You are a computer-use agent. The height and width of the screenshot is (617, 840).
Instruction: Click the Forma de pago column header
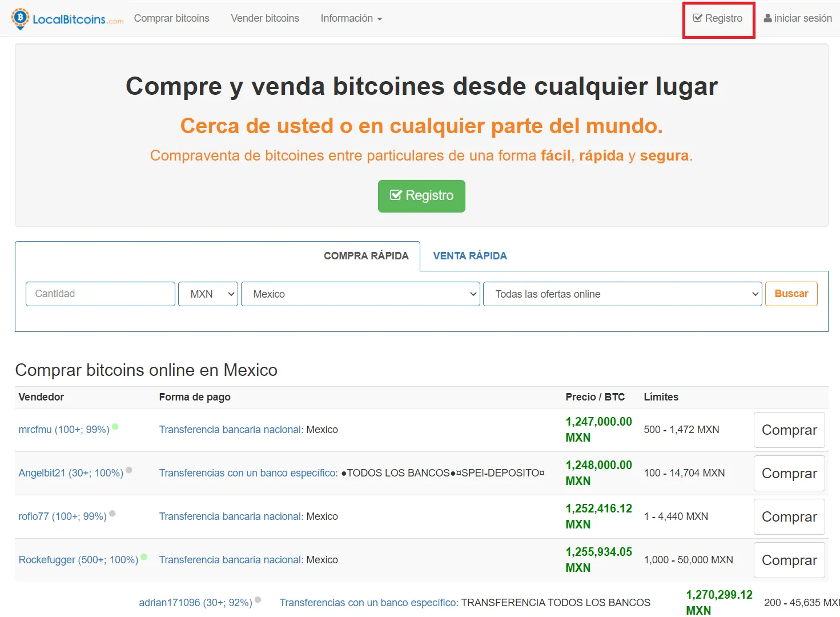tap(195, 397)
